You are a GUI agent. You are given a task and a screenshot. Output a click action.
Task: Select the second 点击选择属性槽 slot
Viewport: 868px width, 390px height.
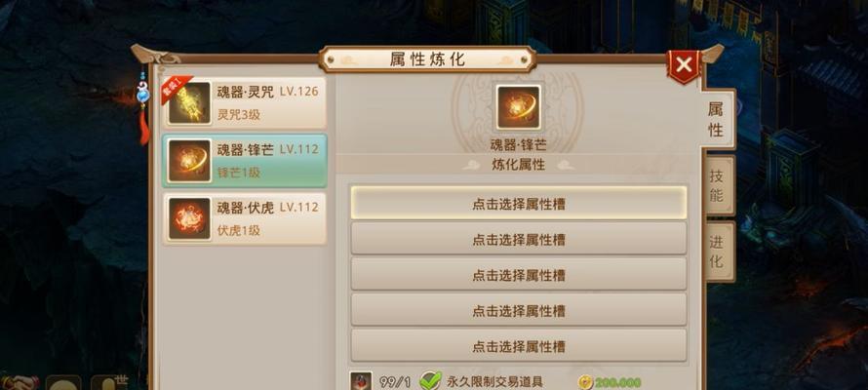519,239
